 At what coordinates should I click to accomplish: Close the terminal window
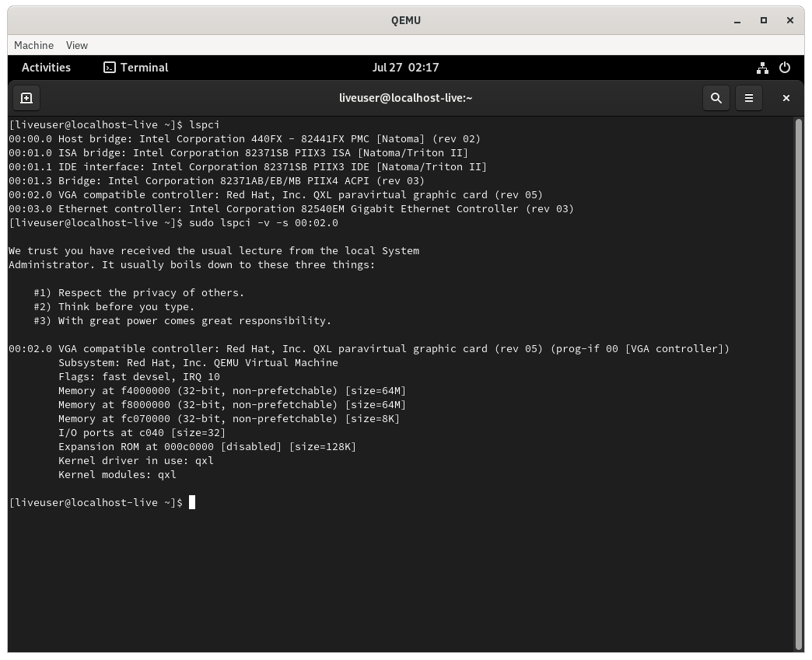(786, 98)
